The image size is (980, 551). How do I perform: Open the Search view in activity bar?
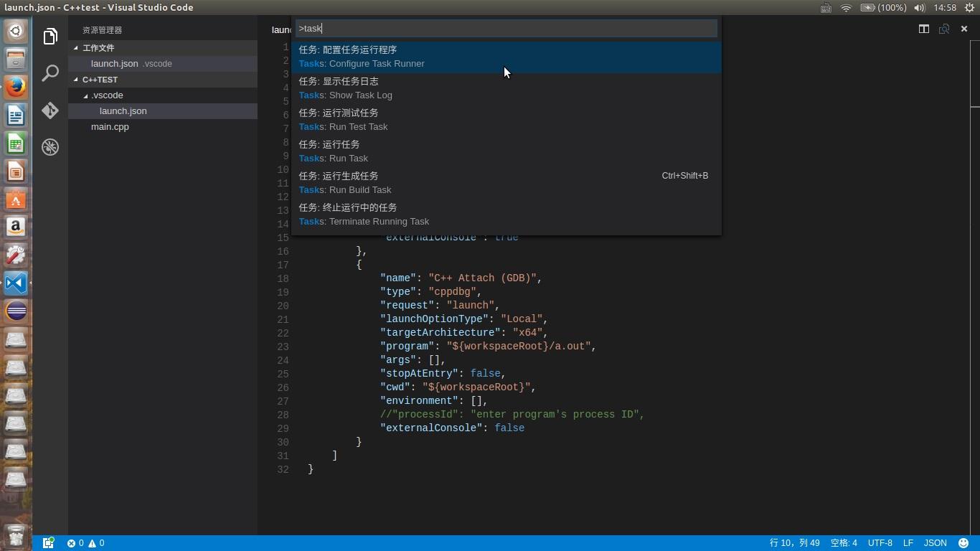50,73
